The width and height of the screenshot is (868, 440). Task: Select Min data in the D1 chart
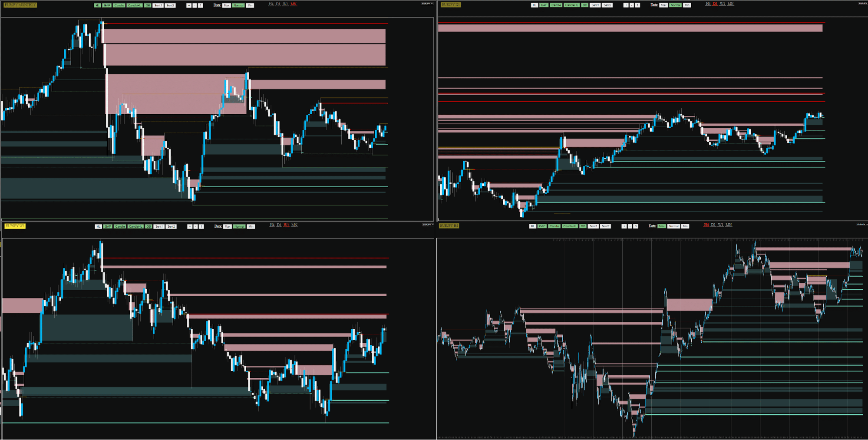687,5
